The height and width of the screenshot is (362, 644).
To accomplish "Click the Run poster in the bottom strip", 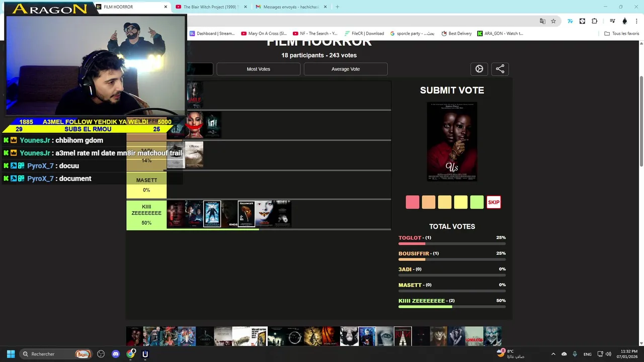I will pyautogui.click(x=403, y=336).
